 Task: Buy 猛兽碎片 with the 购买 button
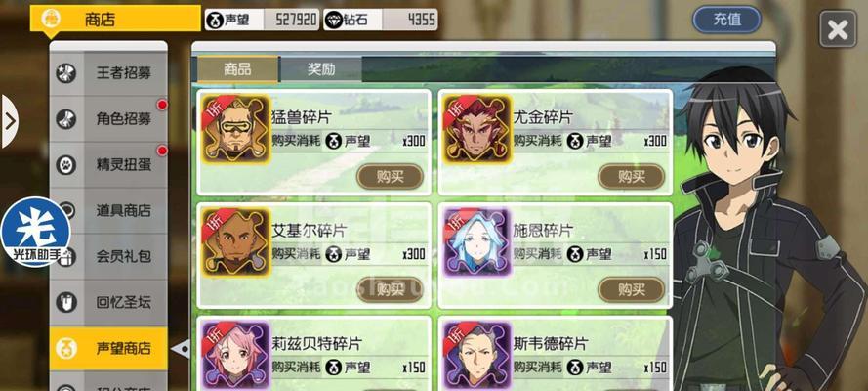391,177
